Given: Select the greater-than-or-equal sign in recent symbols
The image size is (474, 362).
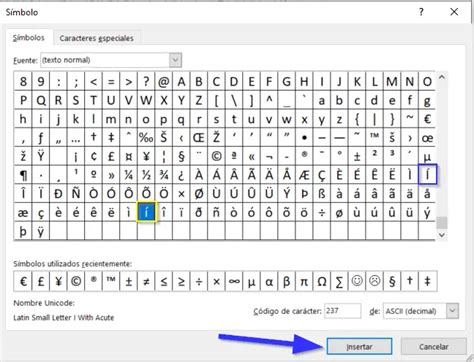Looking at the screenshot, I should 181,282.
